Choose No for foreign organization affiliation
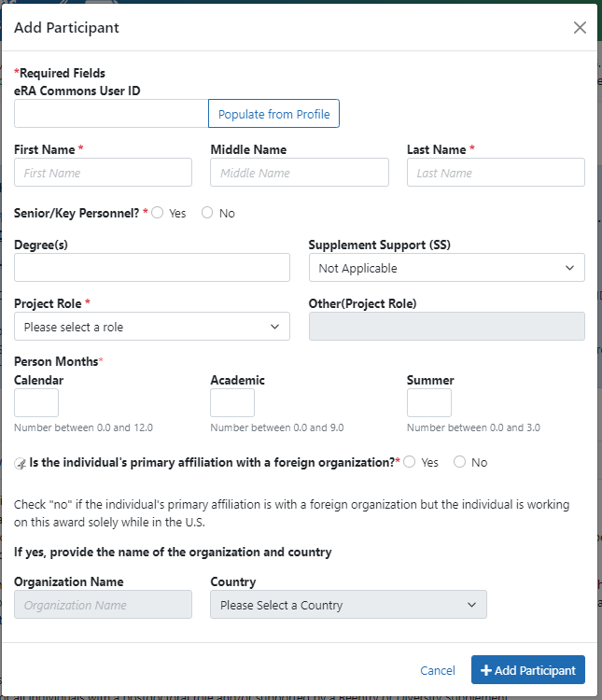This screenshot has height=700, width=602. pos(460,462)
